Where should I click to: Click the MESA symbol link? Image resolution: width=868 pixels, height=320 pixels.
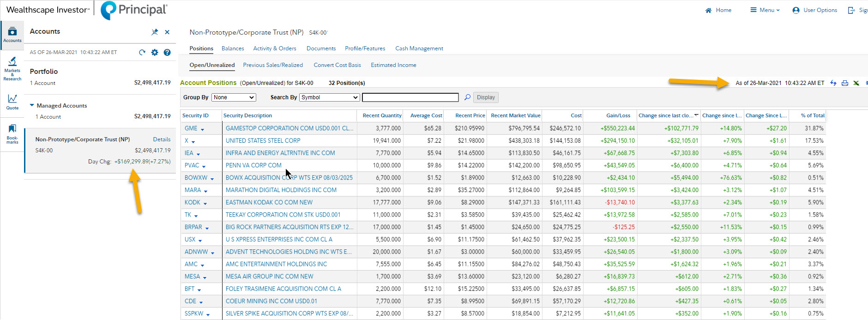tap(192, 277)
